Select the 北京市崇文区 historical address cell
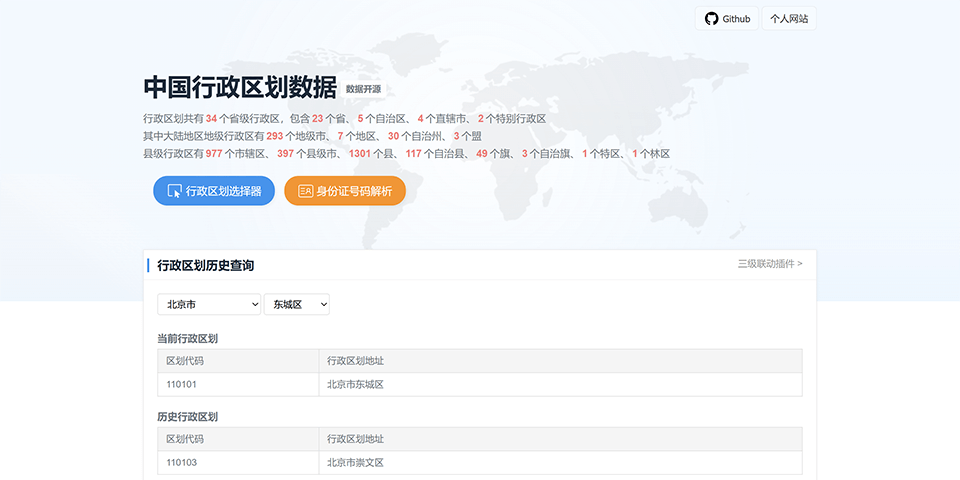Viewport: 960px width, 480px height. click(355, 462)
